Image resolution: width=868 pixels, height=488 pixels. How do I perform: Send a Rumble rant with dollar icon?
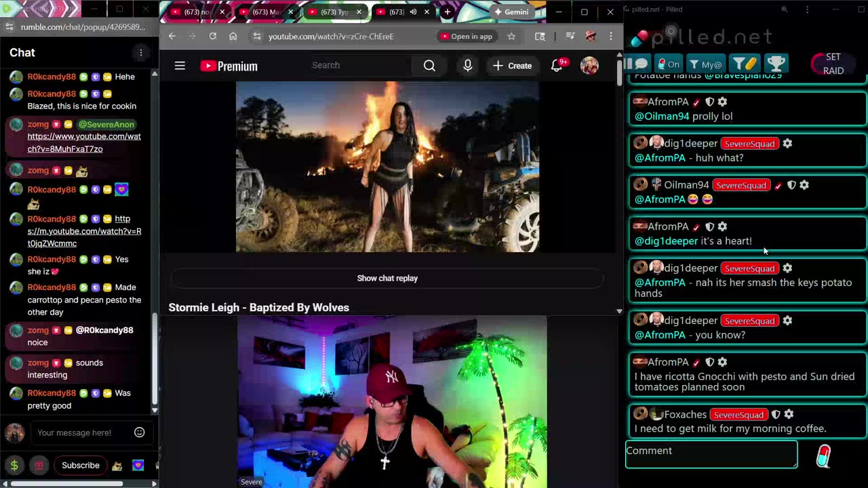(x=14, y=466)
